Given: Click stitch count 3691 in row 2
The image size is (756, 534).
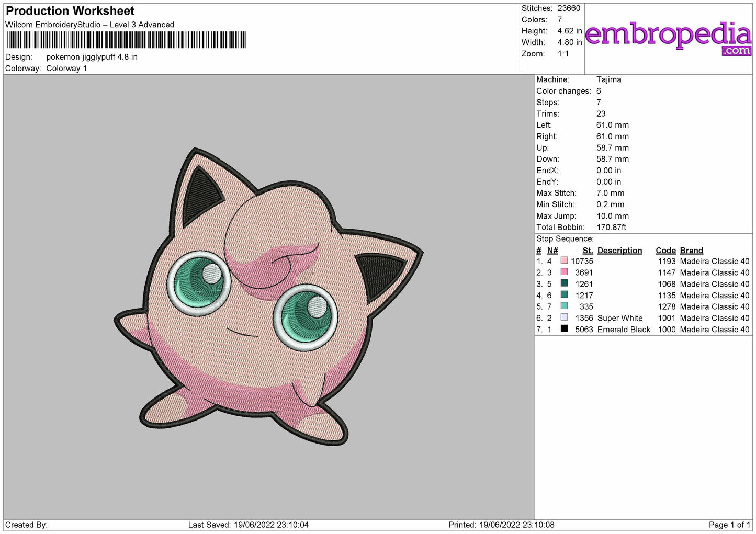Looking at the screenshot, I should [x=584, y=273].
